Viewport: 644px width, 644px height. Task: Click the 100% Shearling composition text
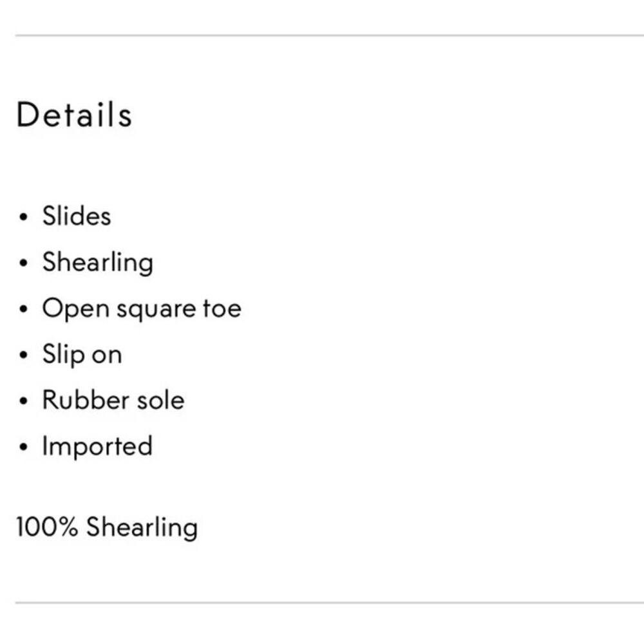tap(107, 527)
